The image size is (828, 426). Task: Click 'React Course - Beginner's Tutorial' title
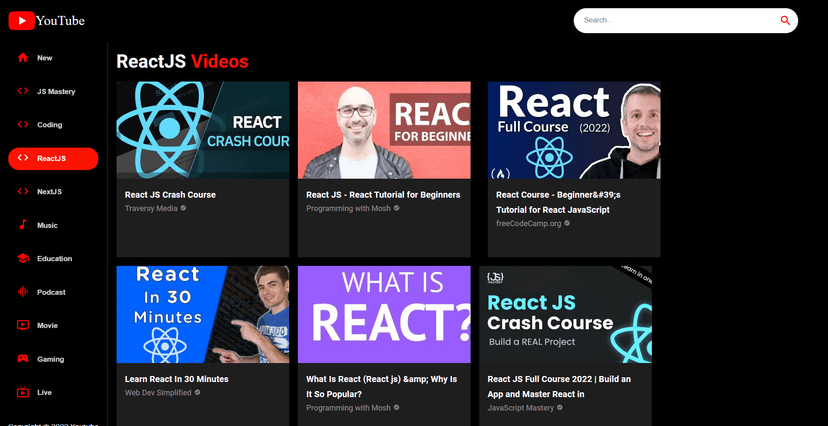[x=558, y=202]
